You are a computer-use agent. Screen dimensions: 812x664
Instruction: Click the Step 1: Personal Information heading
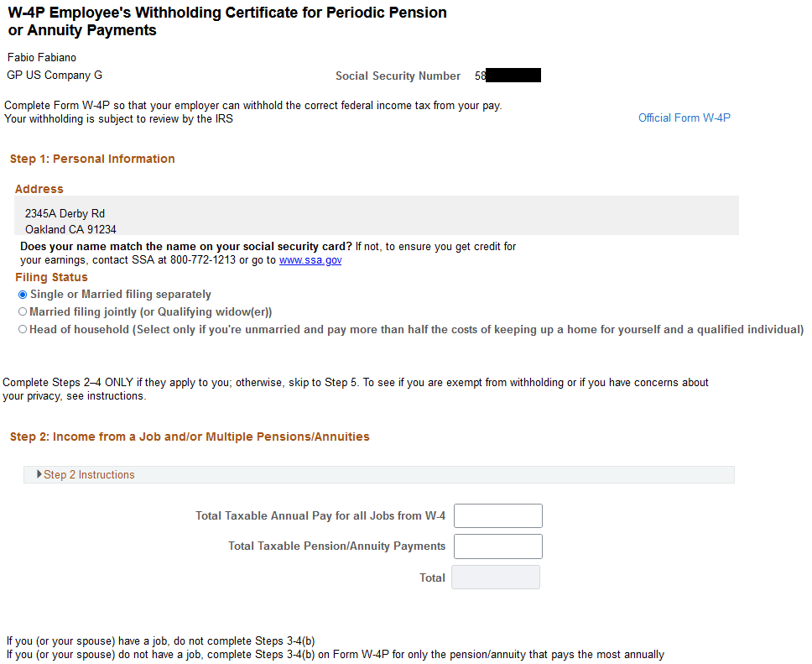[x=91, y=158]
